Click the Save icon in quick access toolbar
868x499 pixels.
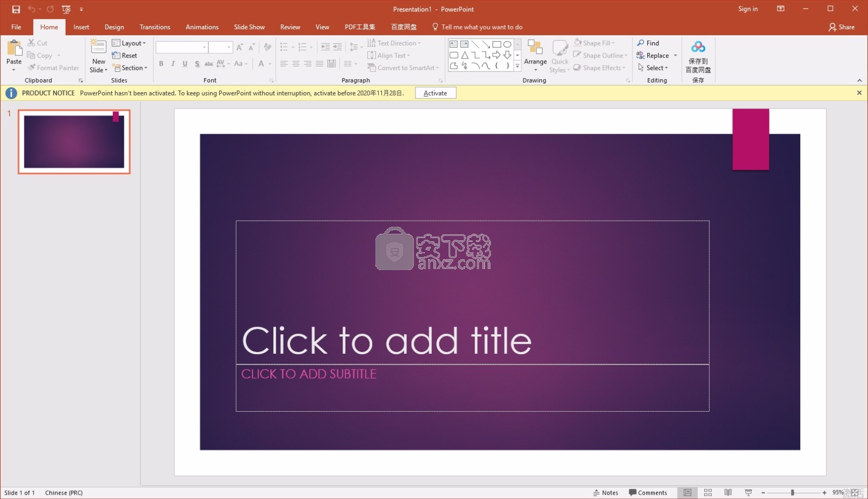pos(16,9)
